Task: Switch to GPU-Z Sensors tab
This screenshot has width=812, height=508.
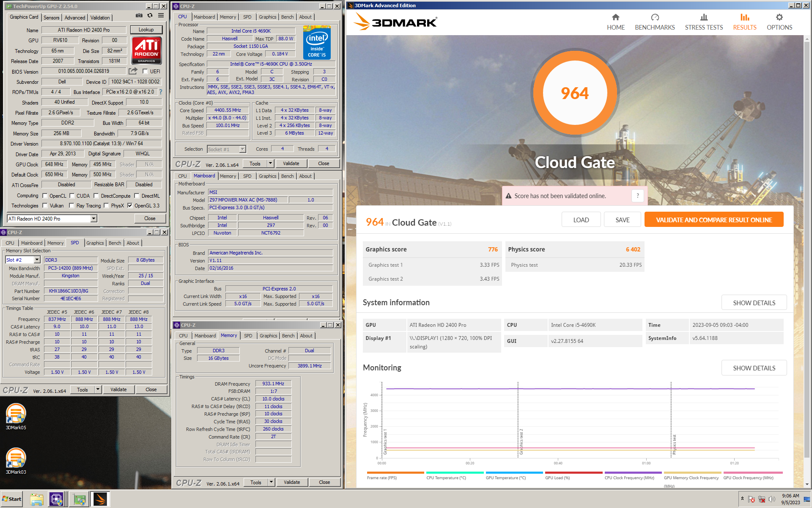Action: [x=51, y=17]
